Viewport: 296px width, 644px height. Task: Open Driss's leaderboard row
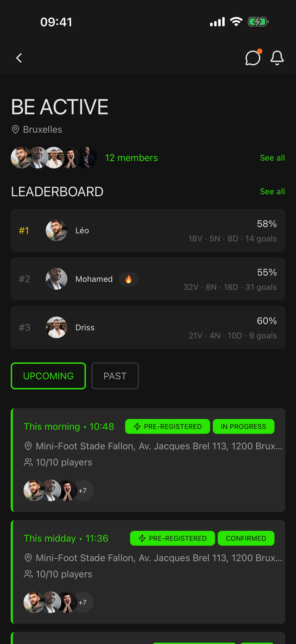click(x=148, y=327)
